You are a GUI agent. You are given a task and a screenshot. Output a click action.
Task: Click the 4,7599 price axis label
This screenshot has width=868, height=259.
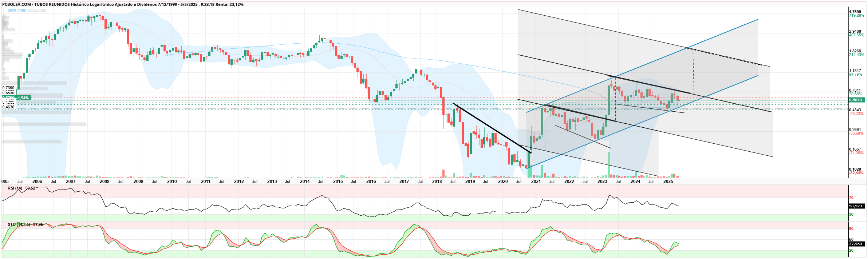pyautogui.click(x=855, y=12)
